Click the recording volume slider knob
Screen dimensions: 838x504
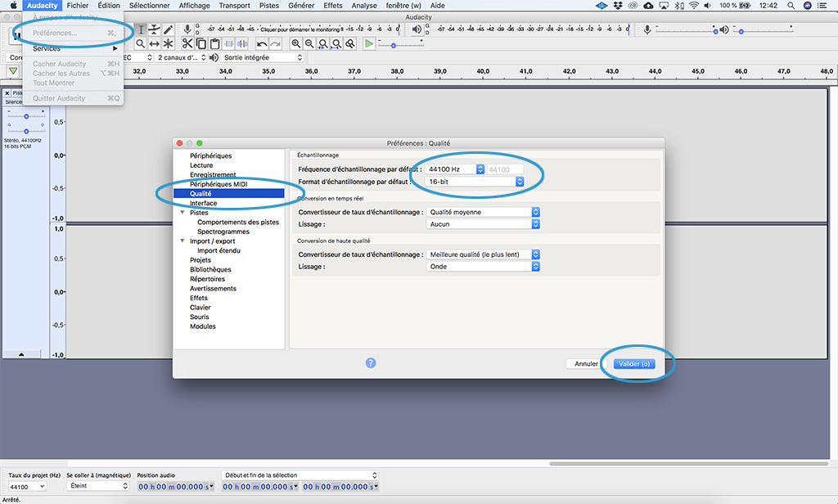pos(715,32)
